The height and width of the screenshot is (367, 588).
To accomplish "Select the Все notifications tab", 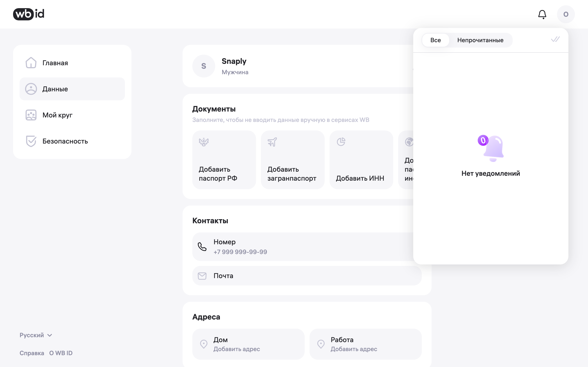I will click(435, 40).
